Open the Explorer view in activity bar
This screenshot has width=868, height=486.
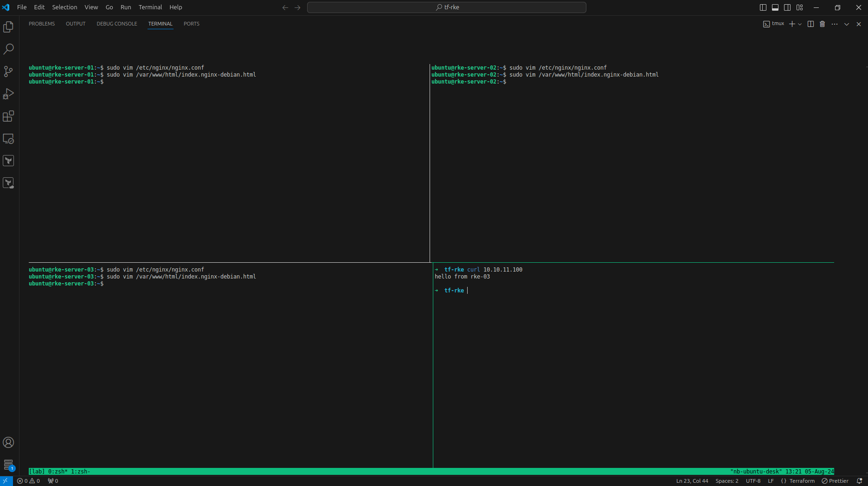pos(8,27)
